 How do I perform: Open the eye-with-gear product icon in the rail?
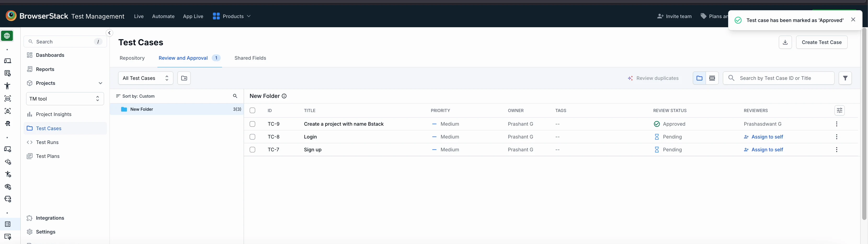pos(8,187)
